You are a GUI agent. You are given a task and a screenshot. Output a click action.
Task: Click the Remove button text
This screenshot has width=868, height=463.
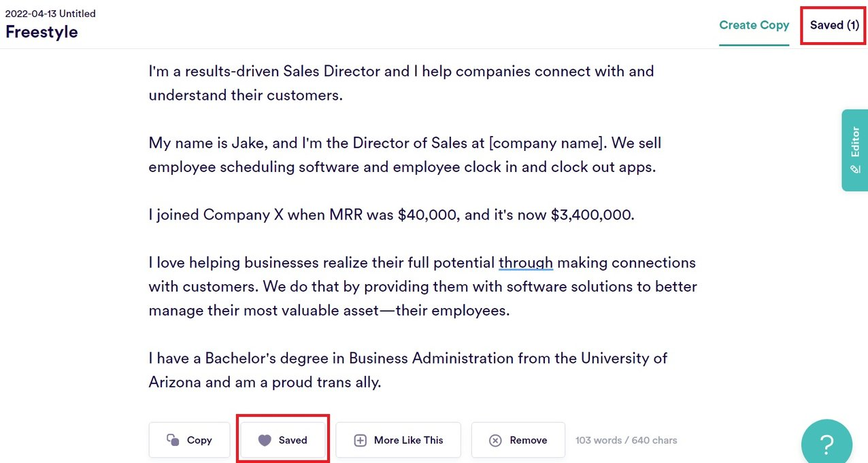[528, 440]
